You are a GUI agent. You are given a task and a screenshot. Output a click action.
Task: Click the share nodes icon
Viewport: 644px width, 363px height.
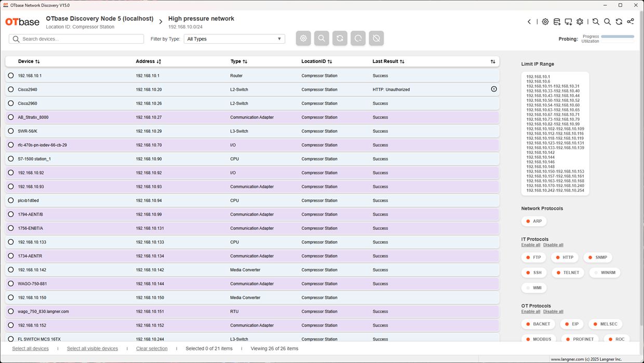pyautogui.click(x=630, y=22)
